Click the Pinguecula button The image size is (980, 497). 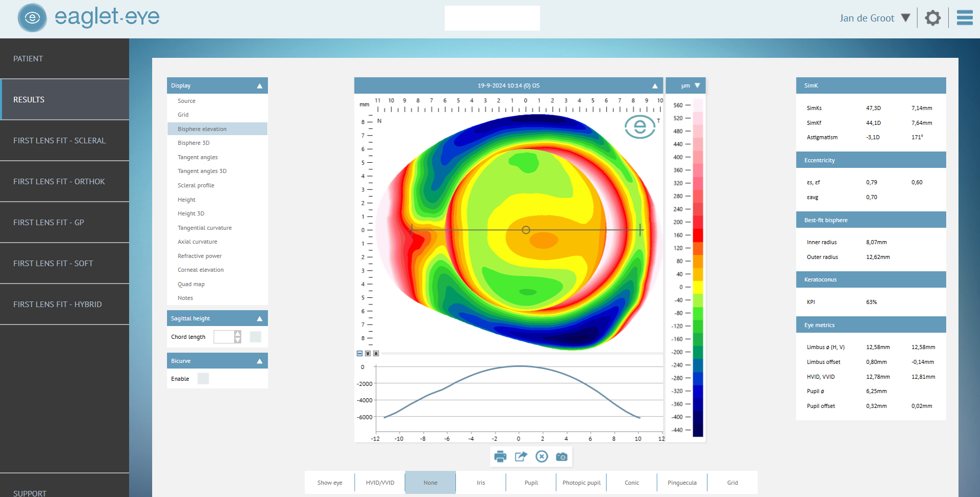tap(682, 483)
